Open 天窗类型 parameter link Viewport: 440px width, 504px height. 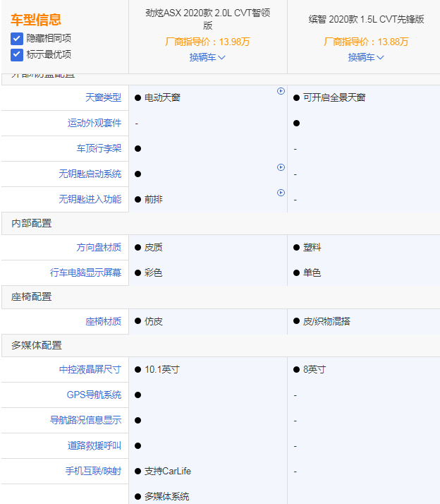click(x=103, y=97)
